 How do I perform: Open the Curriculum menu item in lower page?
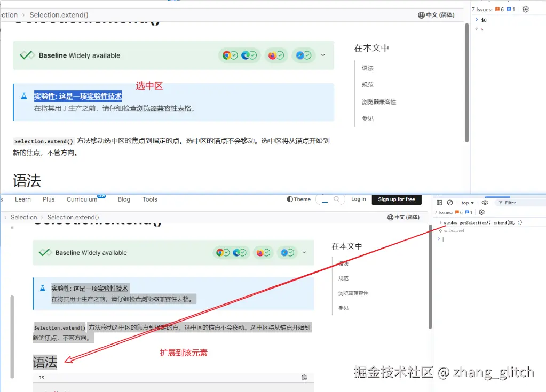point(82,199)
